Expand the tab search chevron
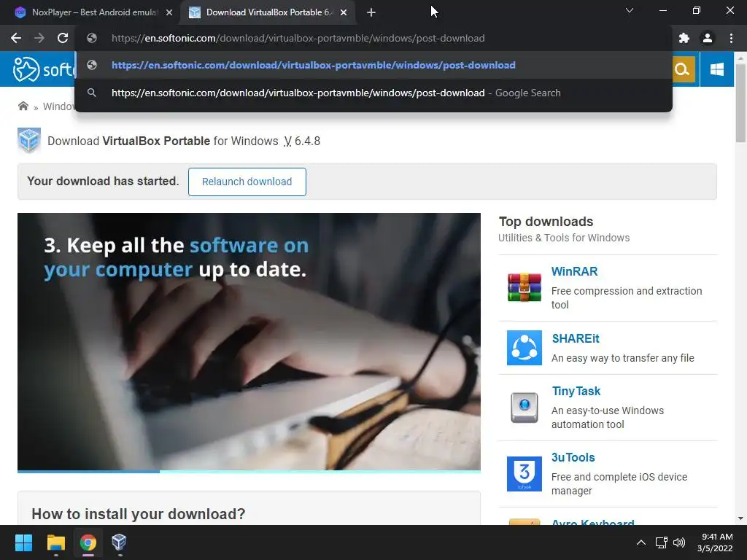 (630, 10)
